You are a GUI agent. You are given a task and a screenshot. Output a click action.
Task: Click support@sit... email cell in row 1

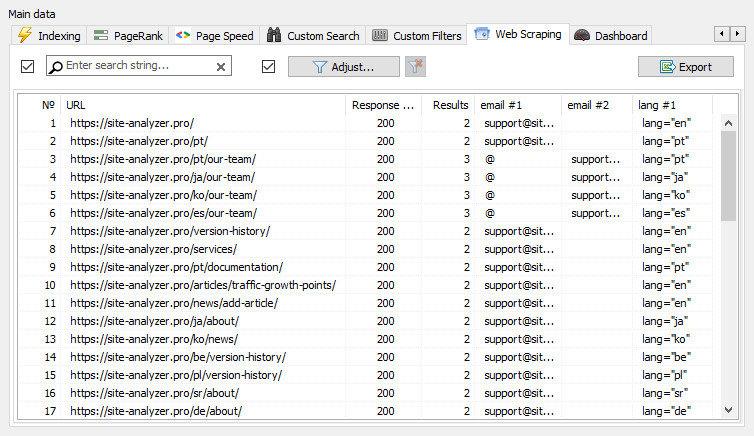519,123
